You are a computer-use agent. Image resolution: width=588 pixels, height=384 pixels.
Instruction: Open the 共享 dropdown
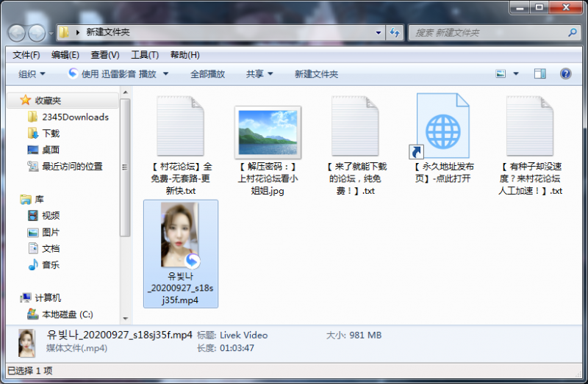pos(259,74)
